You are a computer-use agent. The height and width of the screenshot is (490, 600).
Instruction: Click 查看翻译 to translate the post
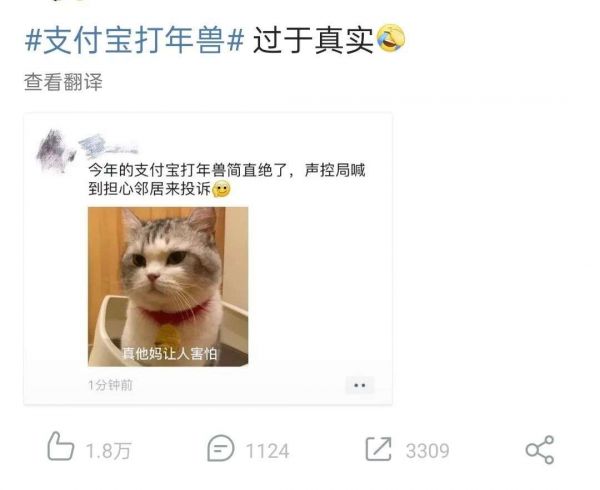[x=63, y=82]
